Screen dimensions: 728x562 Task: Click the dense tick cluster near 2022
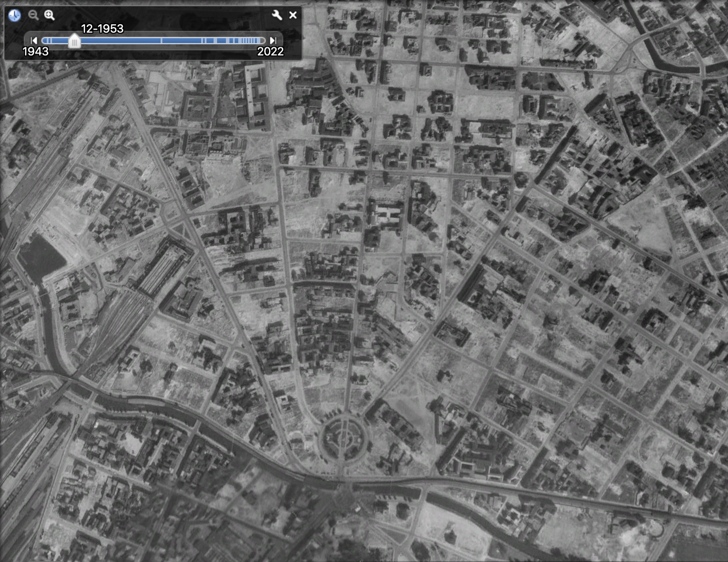pyautogui.click(x=250, y=41)
